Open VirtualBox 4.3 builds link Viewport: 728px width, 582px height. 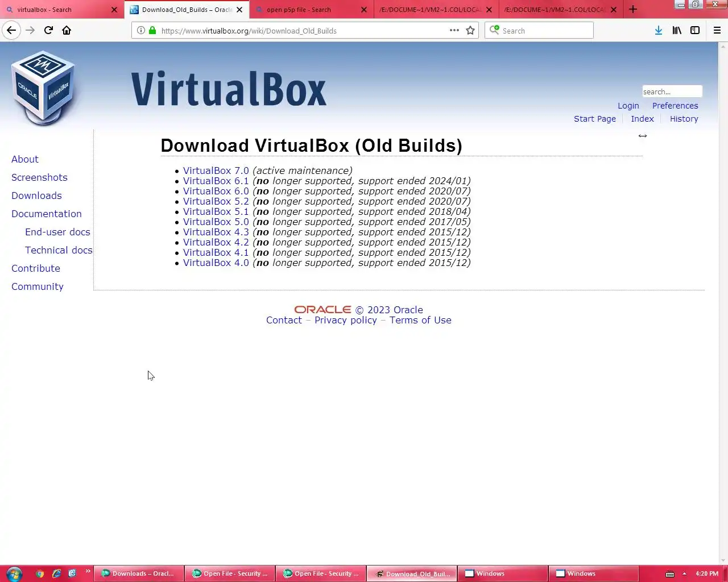click(216, 232)
